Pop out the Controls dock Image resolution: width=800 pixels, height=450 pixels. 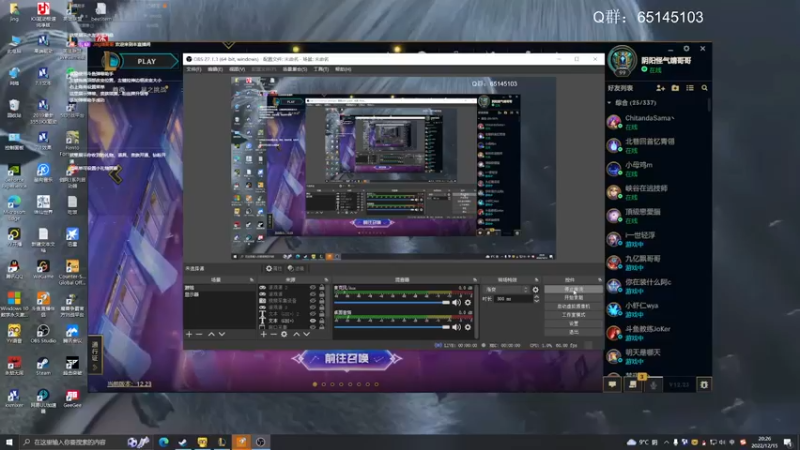(599, 280)
